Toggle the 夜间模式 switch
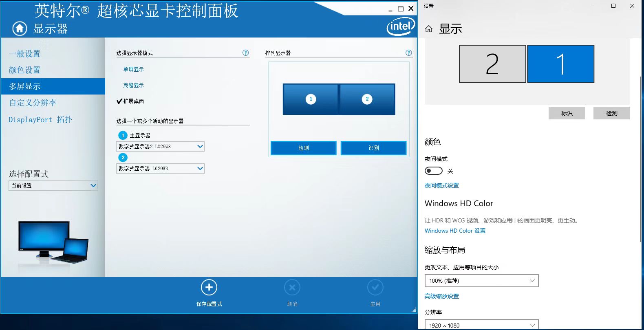 coord(433,171)
